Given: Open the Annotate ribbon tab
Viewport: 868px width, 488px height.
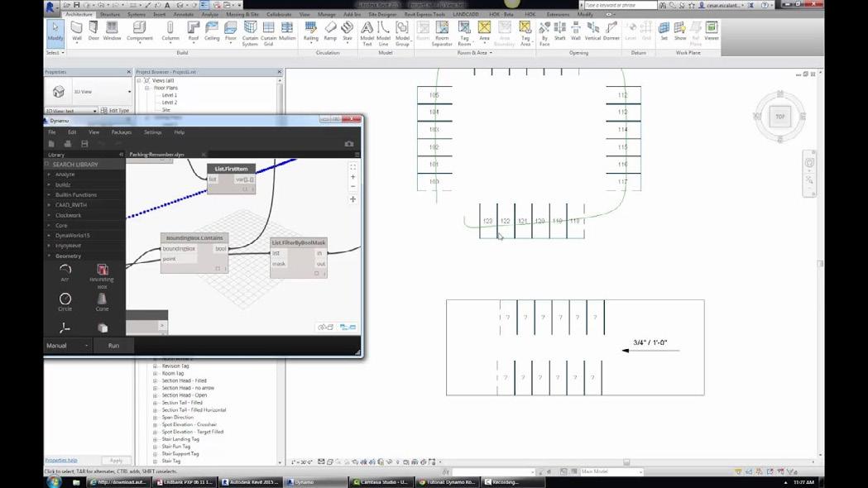Looking at the screenshot, I should click(x=183, y=14).
